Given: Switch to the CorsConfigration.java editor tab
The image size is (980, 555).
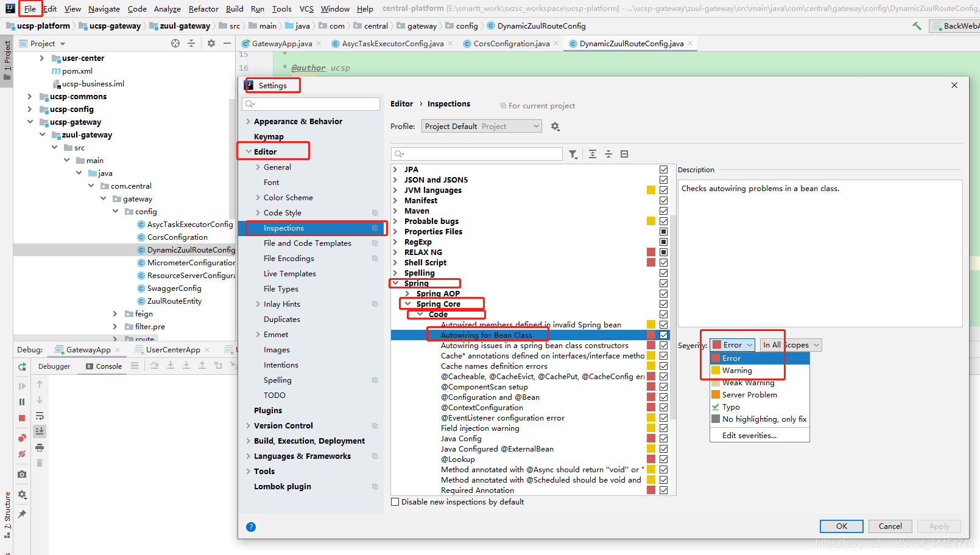Looking at the screenshot, I should (511, 44).
